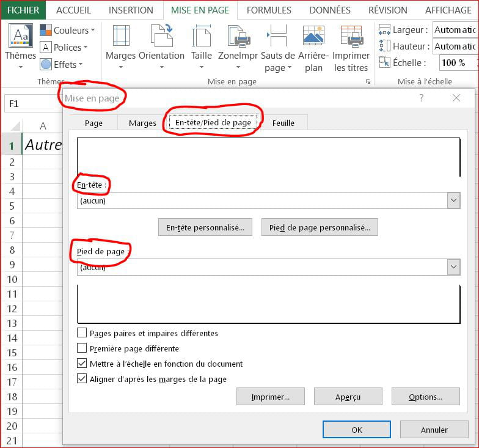Select row 15 header
Image resolution: width=479 pixels, height=448 pixels.
click(12, 352)
